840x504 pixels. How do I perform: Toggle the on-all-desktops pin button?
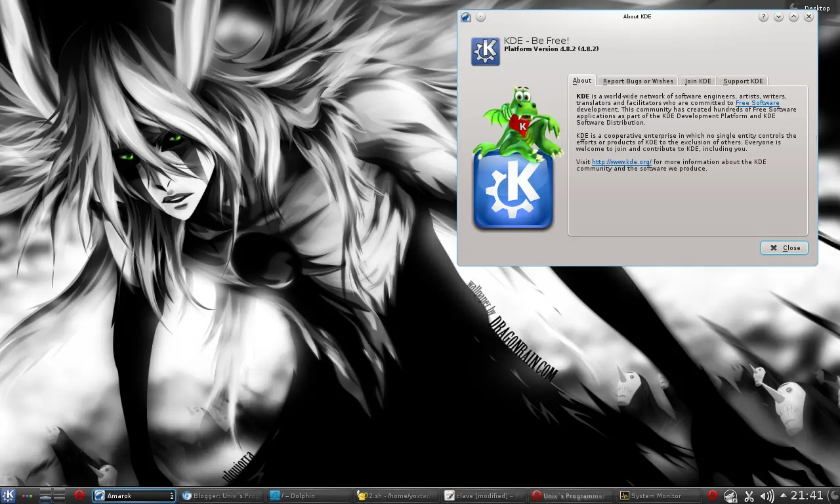click(481, 17)
